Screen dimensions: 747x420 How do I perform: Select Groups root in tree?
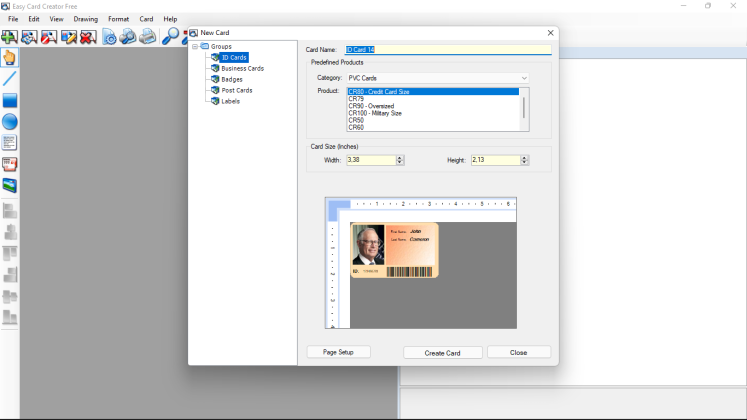coord(221,47)
